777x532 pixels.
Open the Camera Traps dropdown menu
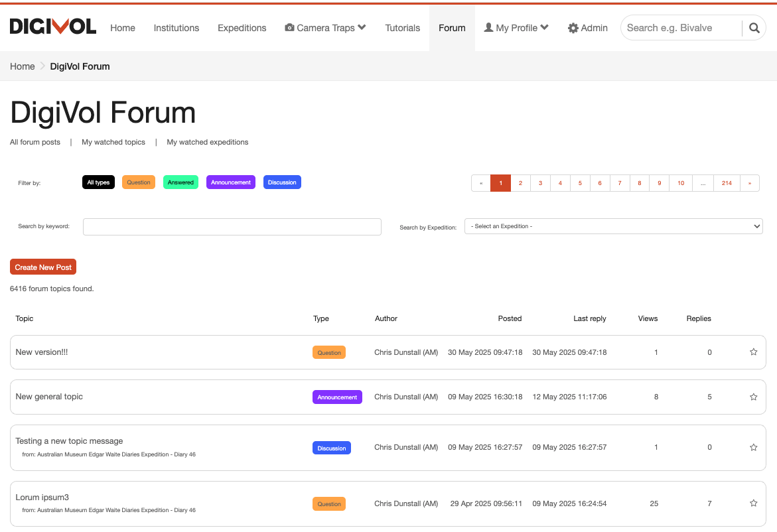coord(325,28)
